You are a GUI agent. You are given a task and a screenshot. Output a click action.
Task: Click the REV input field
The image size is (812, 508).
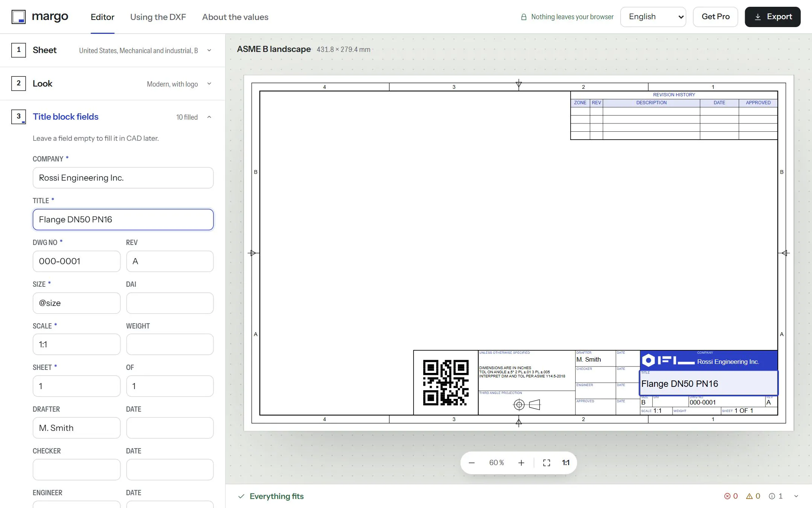tap(170, 262)
